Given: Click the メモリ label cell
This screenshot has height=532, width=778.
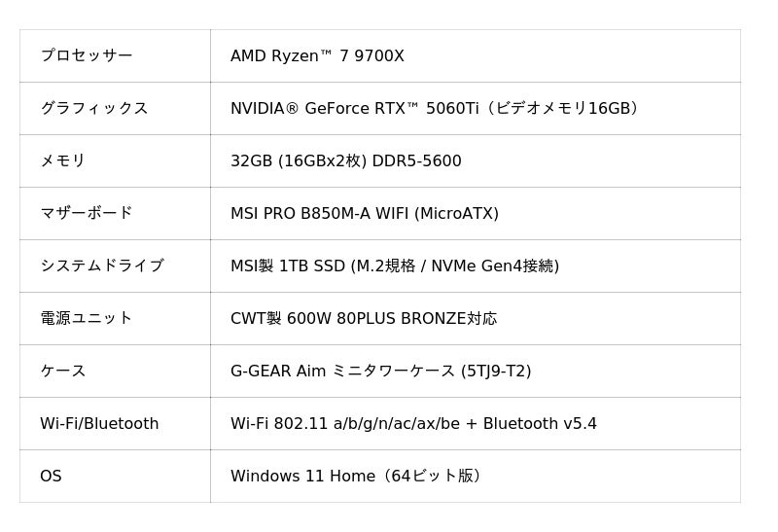Looking at the screenshot, I should click(x=63, y=161).
